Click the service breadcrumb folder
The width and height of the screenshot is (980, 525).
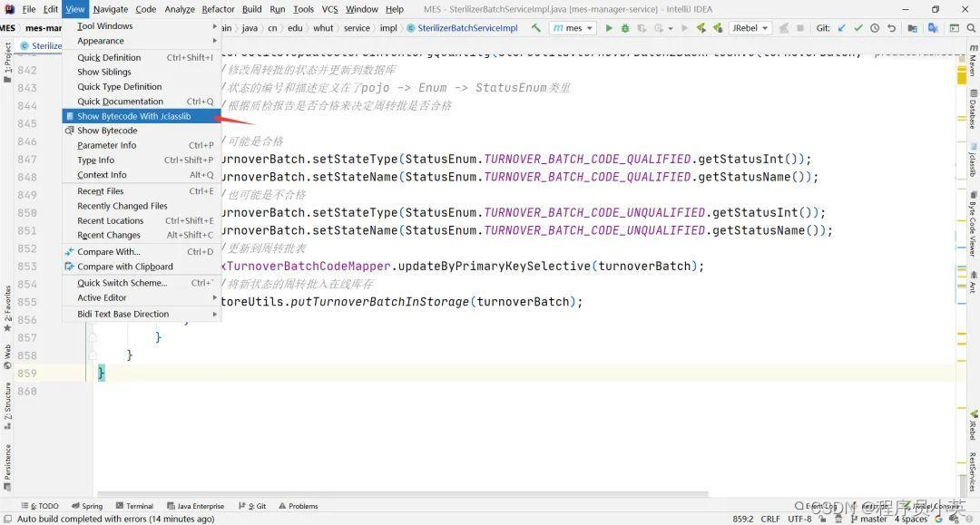[x=357, y=28]
